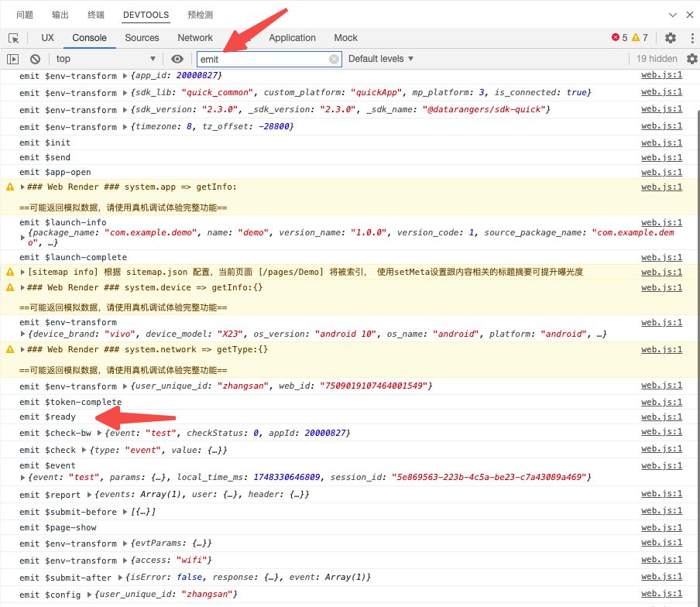The image size is (700, 607).
Task: Open the DevTools three-dot more menu
Action: 692,38
